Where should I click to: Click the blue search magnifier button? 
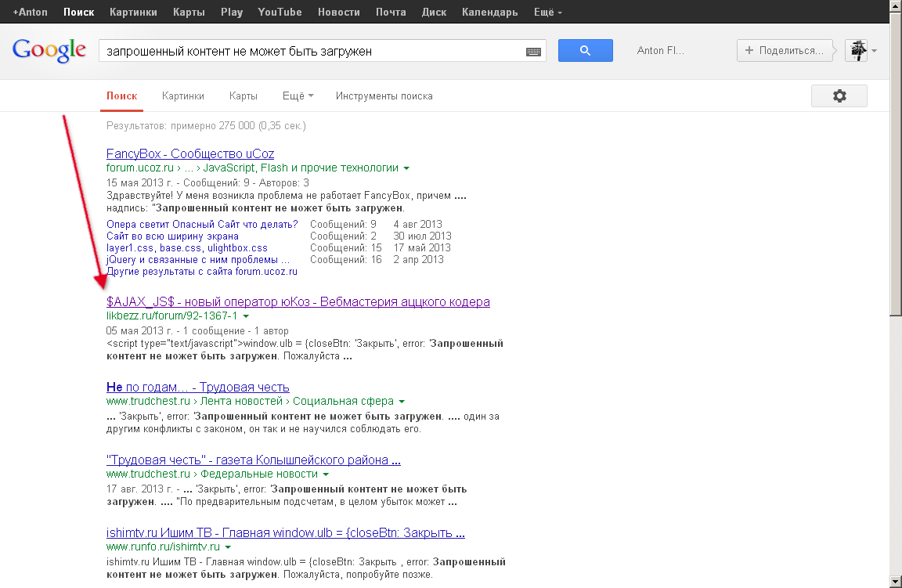pos(585,51)
